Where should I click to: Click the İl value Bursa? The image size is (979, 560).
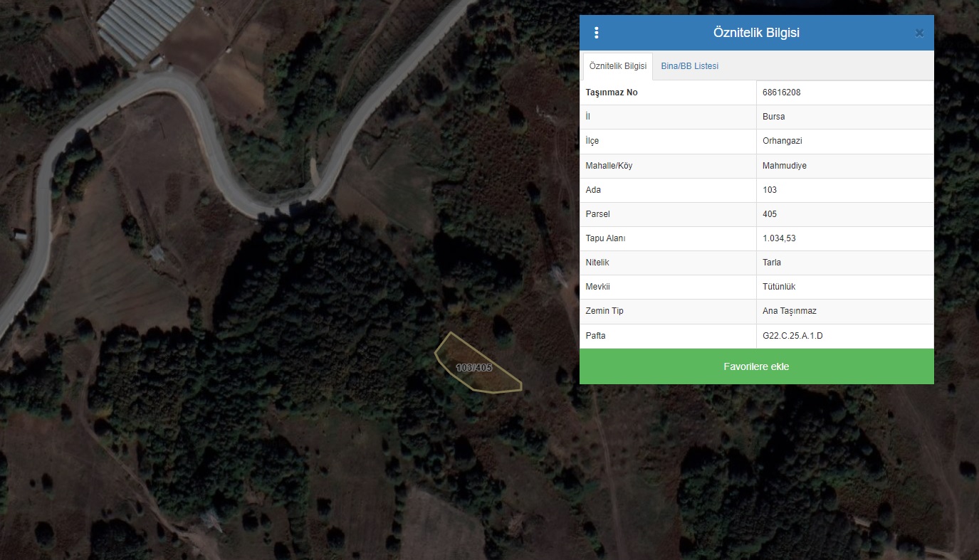(x=773, y=117)
